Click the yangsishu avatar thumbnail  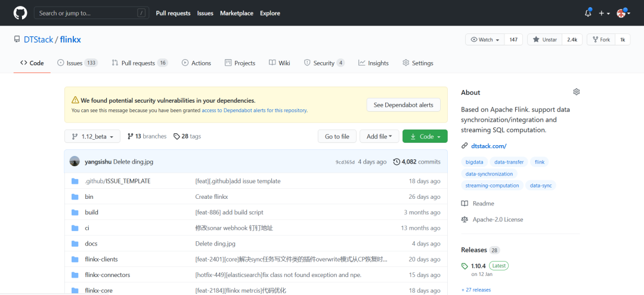pos(75,161)
